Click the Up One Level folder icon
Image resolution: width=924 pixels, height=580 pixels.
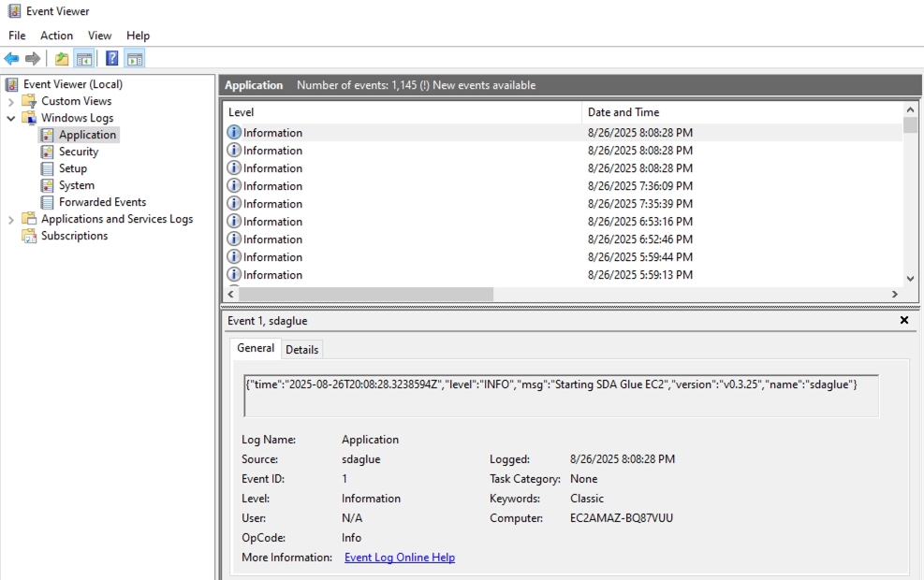click(62, 59)
